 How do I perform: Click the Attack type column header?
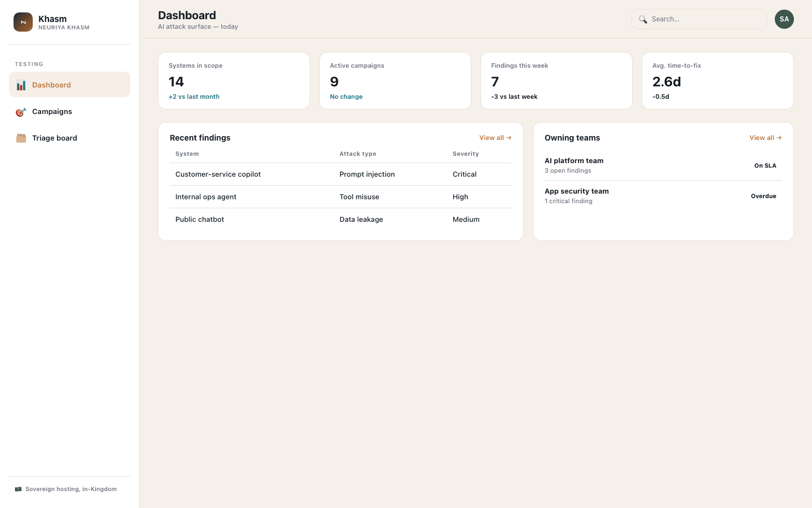[358, 154]
